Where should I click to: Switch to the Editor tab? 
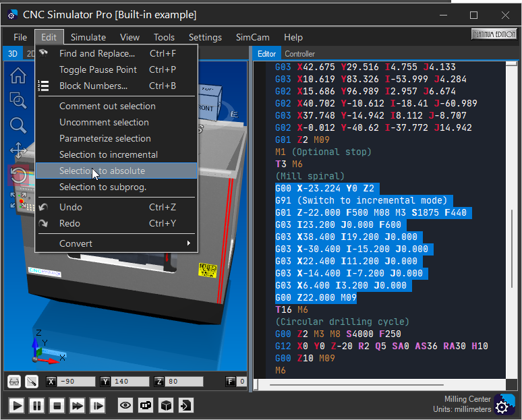coord(266,54)
